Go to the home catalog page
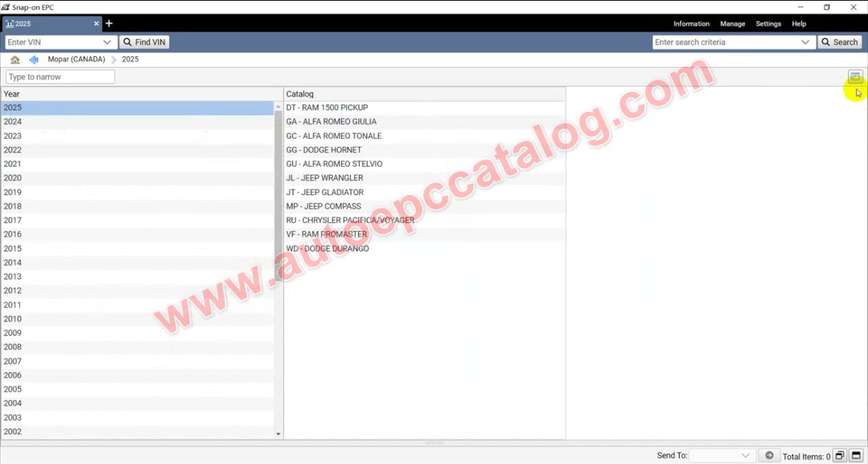Viewport: 868px width, 464px height. 15,59
